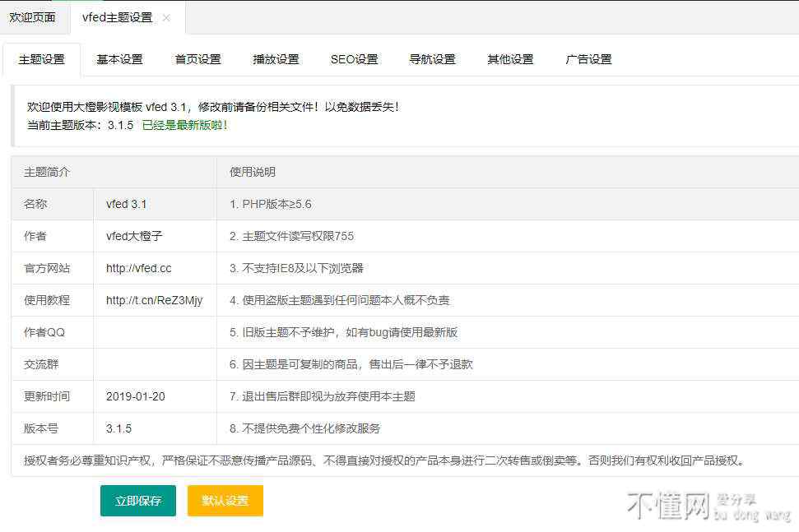Screen dimensions: 799x532
Task: Click the green 已经是最新版啦 status text
Action: coord(184,125)
